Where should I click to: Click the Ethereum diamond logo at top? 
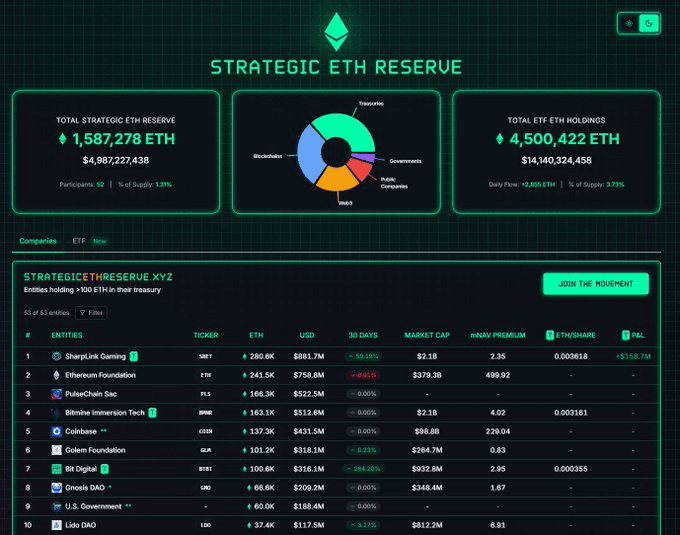[336, 32]
